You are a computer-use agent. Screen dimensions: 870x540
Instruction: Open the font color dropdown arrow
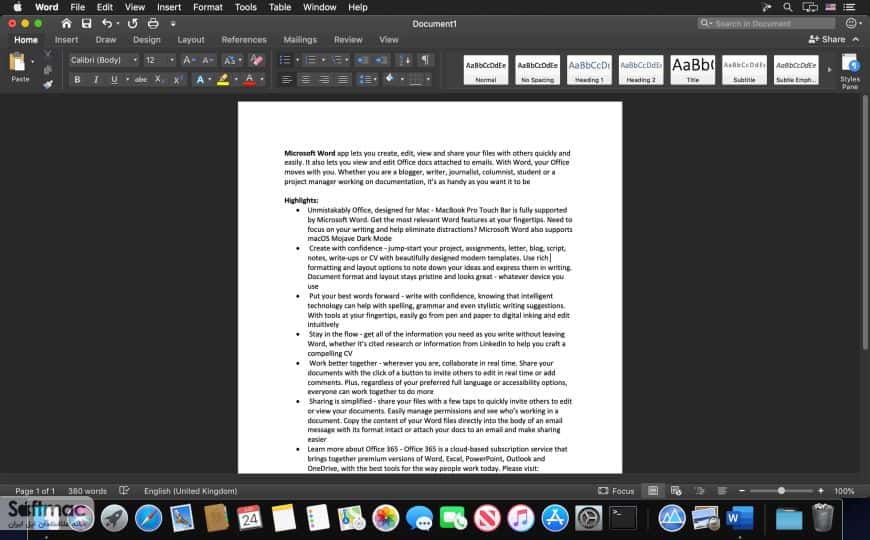tap(262, 80)
